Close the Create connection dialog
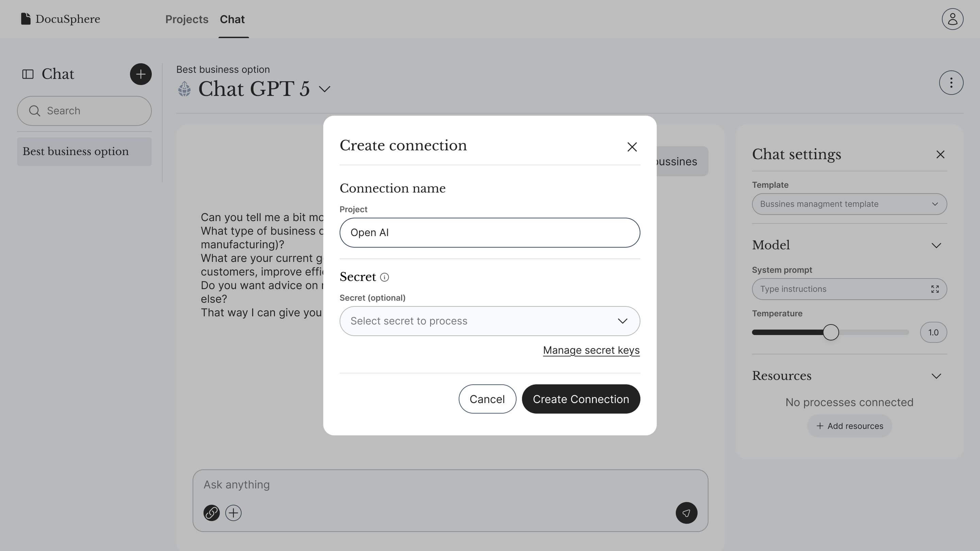The height and width of the screenshot is (551, 980). pyautogui.click(x=632, y=147)
